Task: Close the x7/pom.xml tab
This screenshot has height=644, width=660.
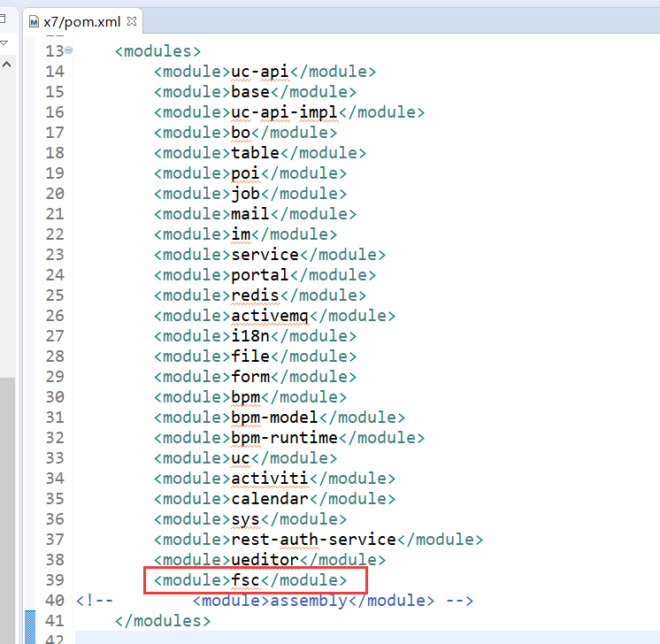Action: click(x=132, y=21)
